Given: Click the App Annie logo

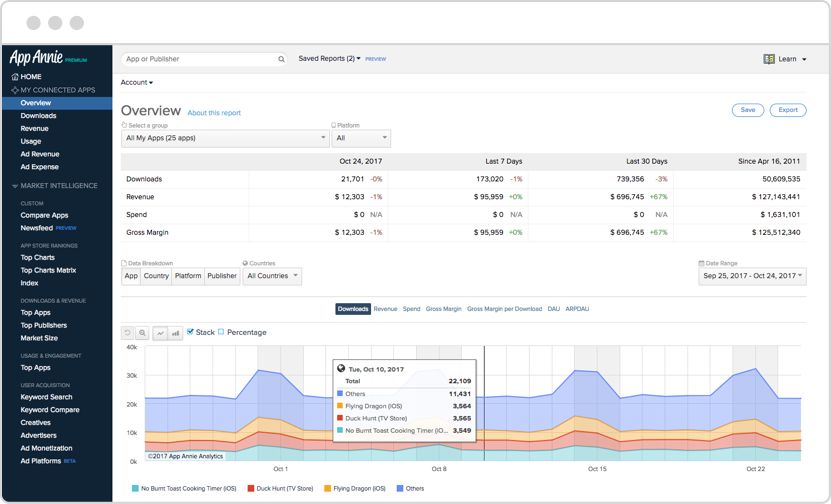Looking at the screenshot, I should tap(36, 58).
